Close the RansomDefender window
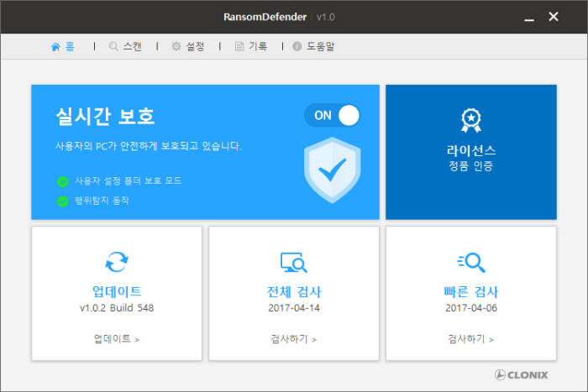The image size is (588, 392). [x=554, y=17]
